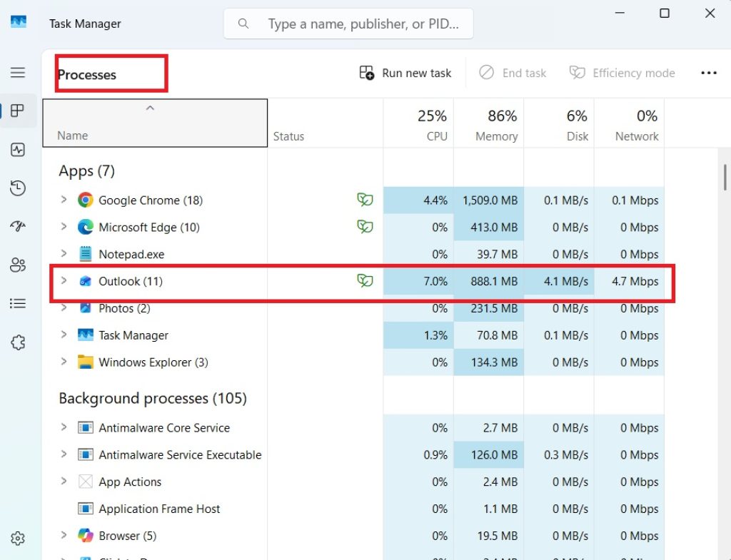Sort by the Memory column header

pyautogui.click(x=488, y=123)
